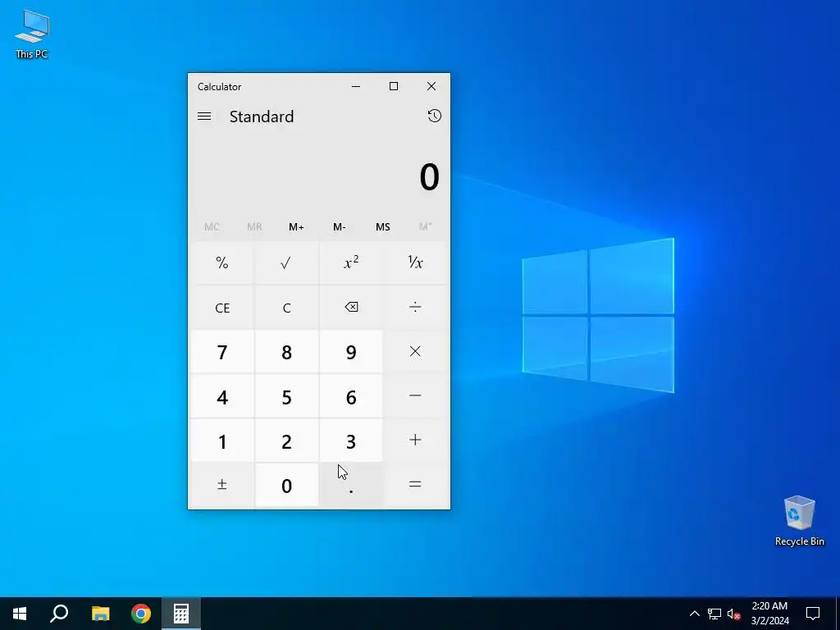Click the calculator display showing 0
This screenshot has height=630, width=840.
(x=429, y=177)
